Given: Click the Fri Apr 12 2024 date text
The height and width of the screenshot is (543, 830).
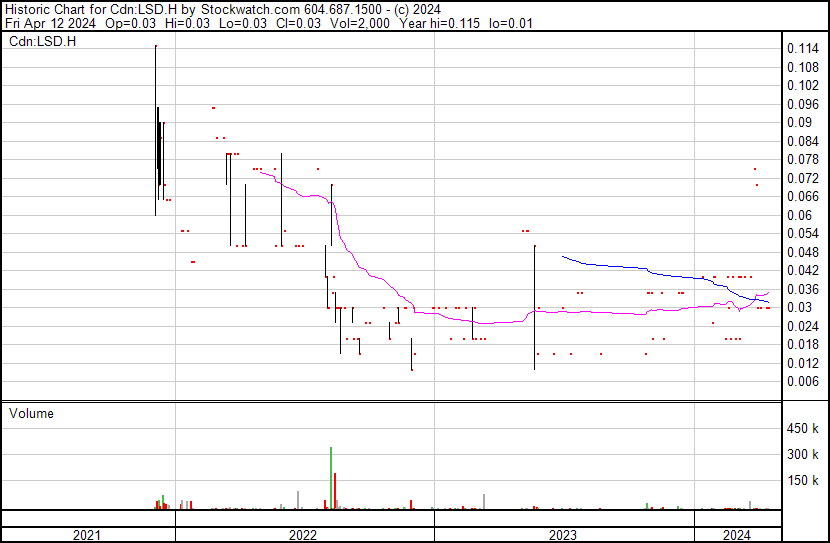Looking at the screenshot, I should coord(51,23).
